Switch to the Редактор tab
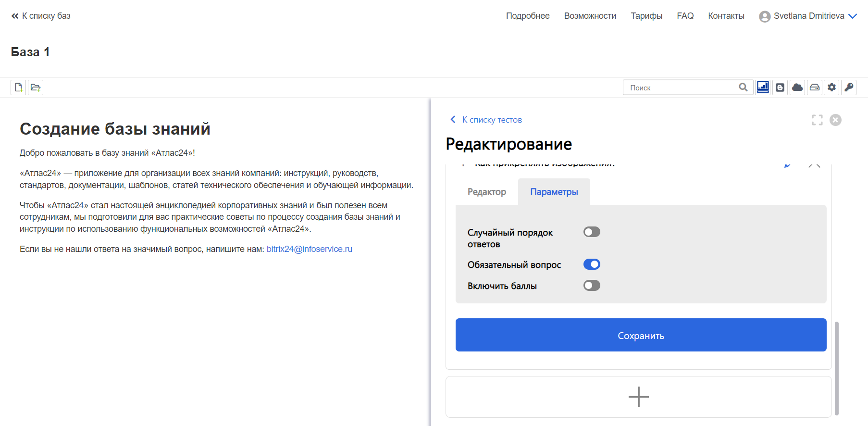The width and height of the screenshot is (868, 426). (x=487, y=192)
